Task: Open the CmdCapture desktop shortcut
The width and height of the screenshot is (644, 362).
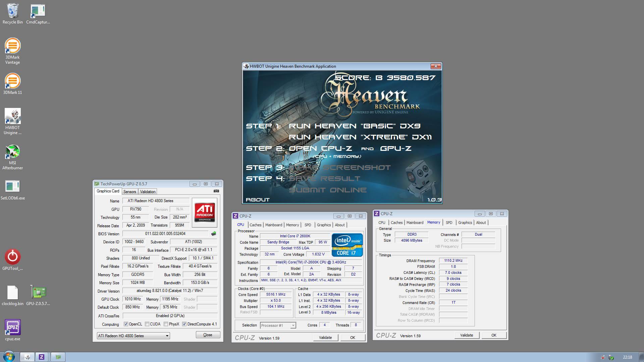Action: click(x=38, y=14)
